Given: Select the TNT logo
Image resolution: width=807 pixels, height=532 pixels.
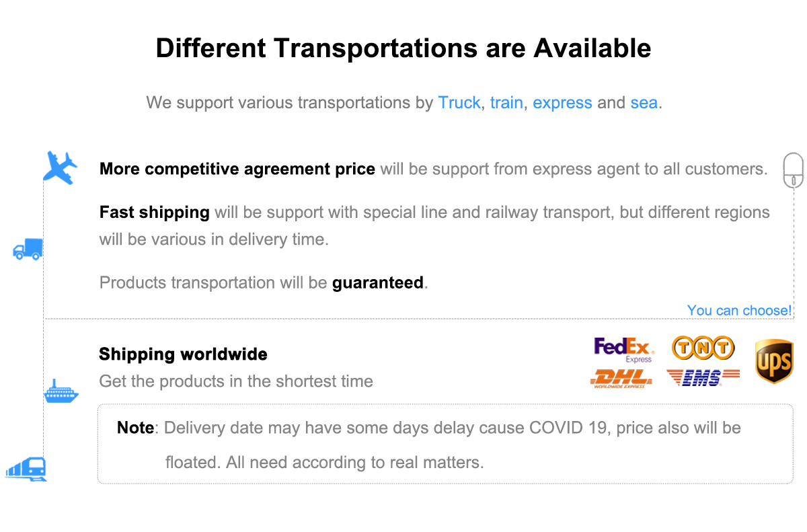Looking at the screenshot, I should click(x=703, y=348).
